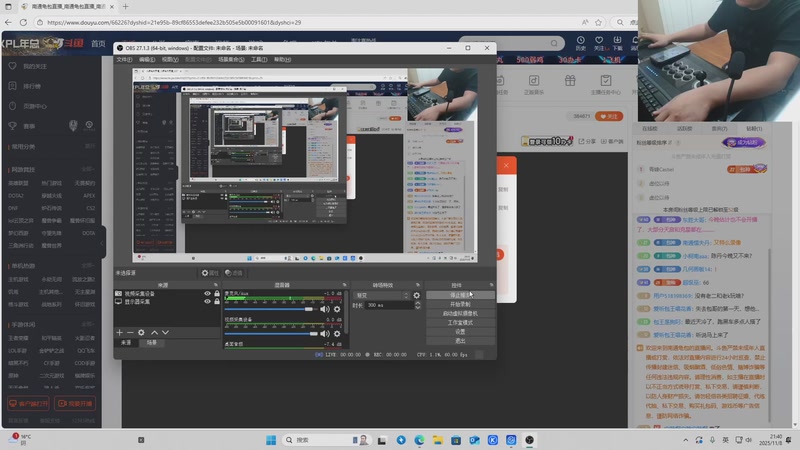Click the 开始录制 button
The height and width of the screenshot is (450, 800).
[x=460, y=305]
